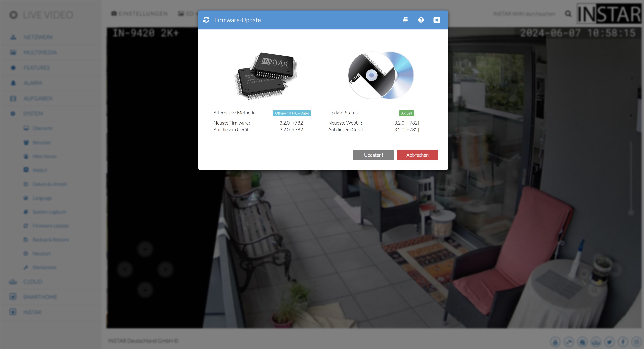Screen dimensions: 644x349
Task: Open the Einstellungen tab
Action: point(139,14)
